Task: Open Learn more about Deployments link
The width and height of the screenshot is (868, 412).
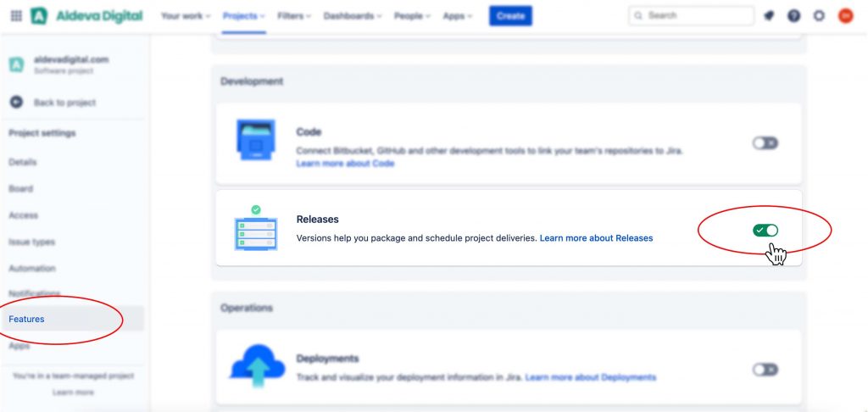Action: tap(591, 377)
